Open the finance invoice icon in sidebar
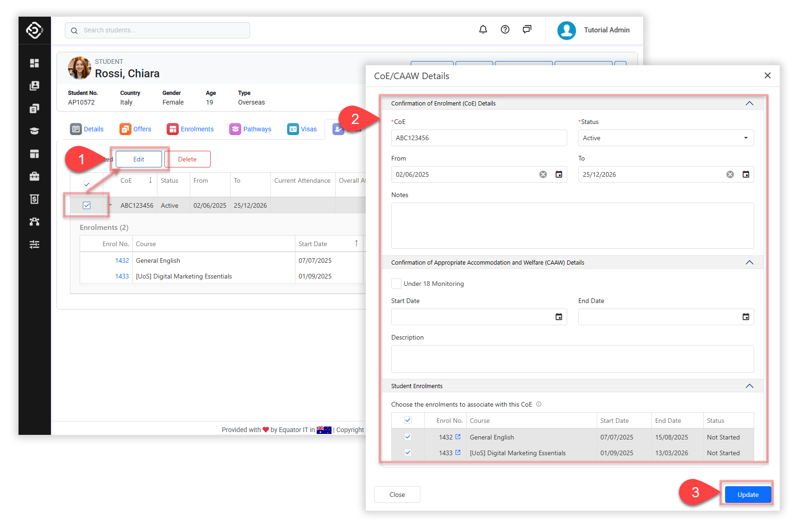 point(34,199)
